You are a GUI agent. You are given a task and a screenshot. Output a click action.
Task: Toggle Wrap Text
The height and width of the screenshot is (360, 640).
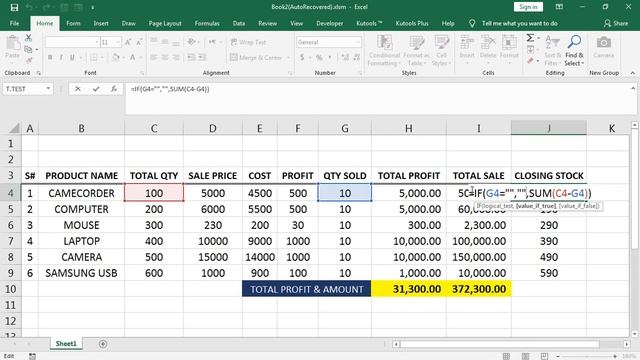[248, 42]
